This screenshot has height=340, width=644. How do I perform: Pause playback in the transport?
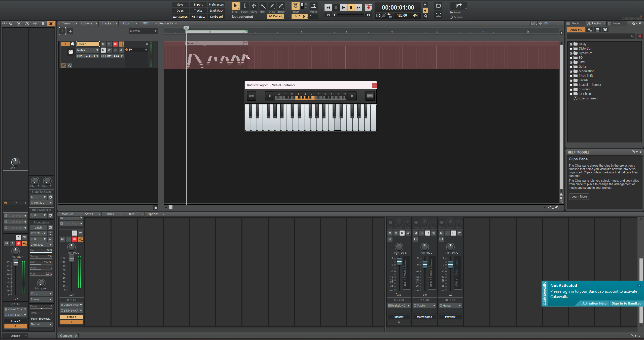pos(351,8)
